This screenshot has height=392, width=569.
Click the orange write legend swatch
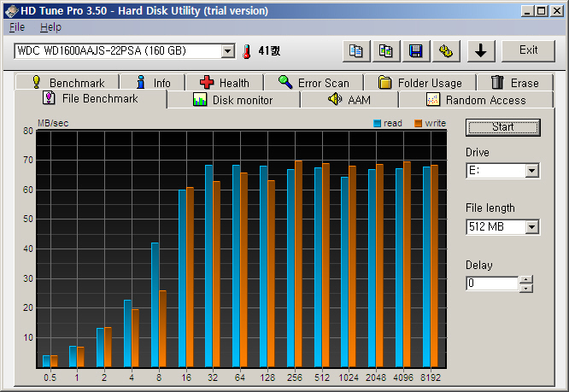[x=418, y=124]
